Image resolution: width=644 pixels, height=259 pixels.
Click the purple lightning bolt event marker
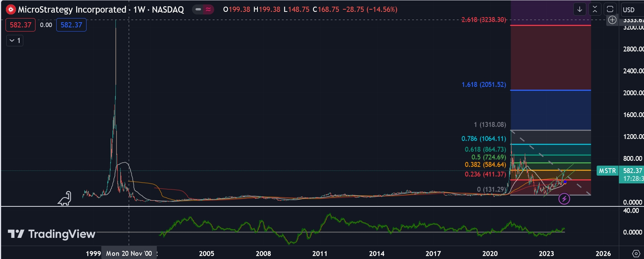[564, 199]
